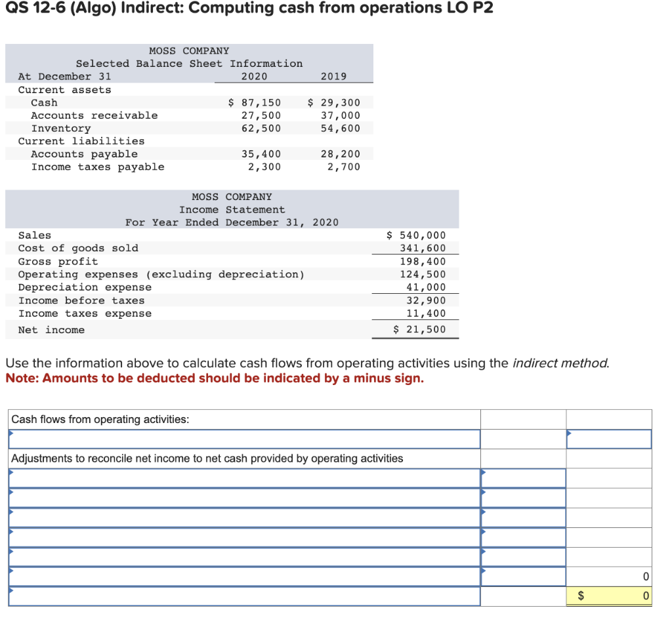The image size is (672, 629).
Task: Click the triangle icon on second adjustment amount cell
Action: click(484, 493)
